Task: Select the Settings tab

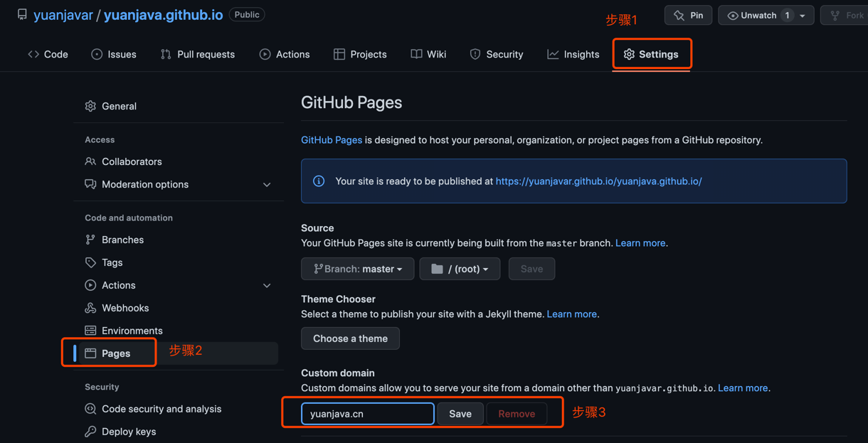Action: point(651,54)
